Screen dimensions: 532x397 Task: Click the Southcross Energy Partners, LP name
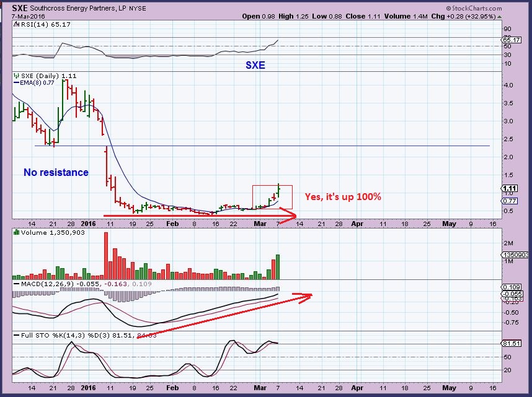coord(78,8)
